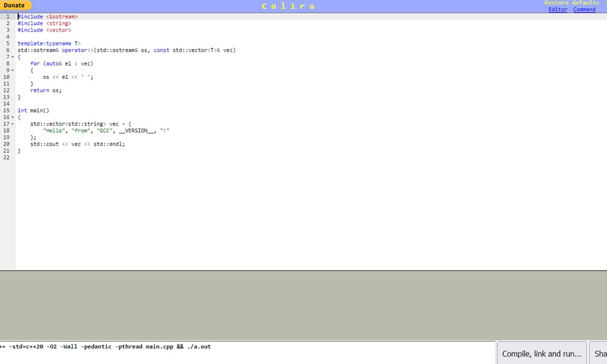Collapse the operator<< function body at line 7
Screen dimensions: 607x364
pyautogui.click(x=13, y=57)
